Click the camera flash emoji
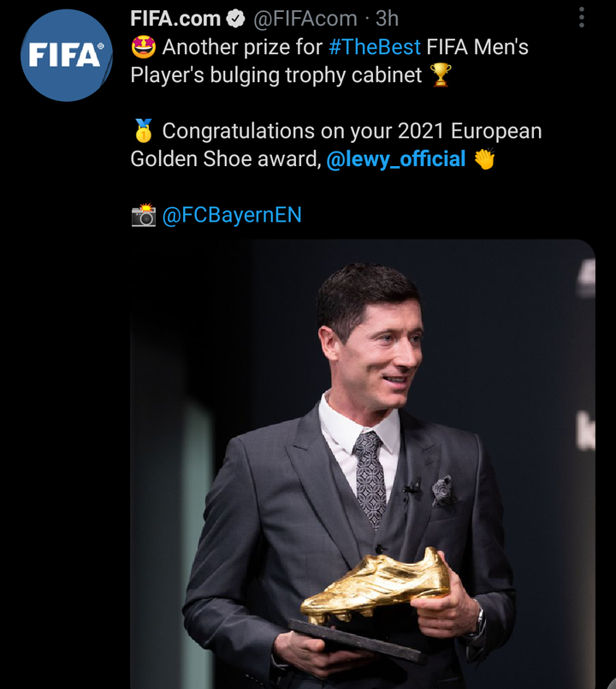 [144, 215]
